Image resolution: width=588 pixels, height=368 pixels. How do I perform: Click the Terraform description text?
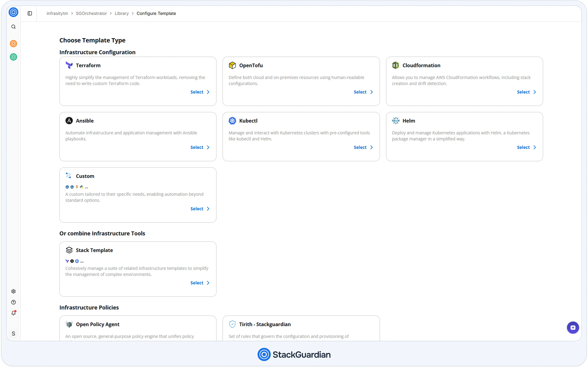click(135, 81)
